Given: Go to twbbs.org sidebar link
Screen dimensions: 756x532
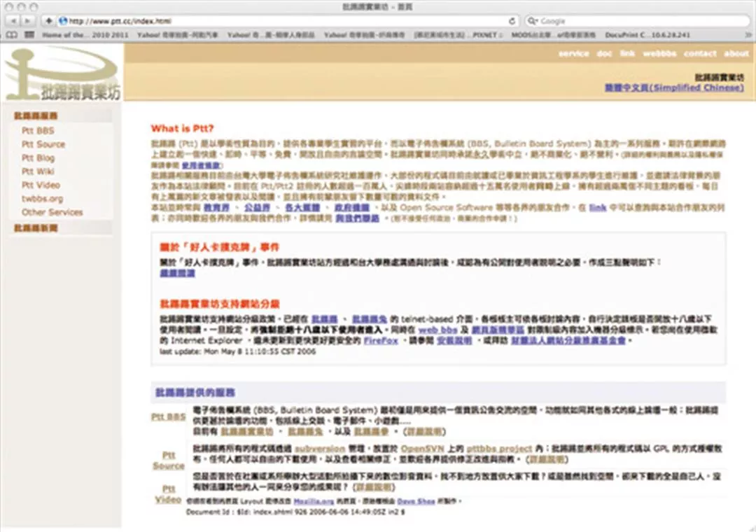Looking at the screenshot, I should [x=42, y=198].
